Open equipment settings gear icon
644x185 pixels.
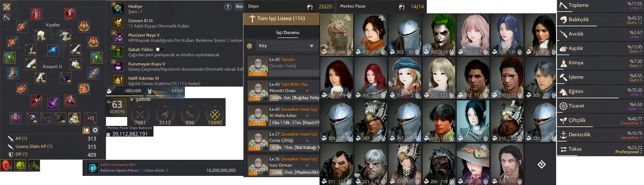point(95,130)
